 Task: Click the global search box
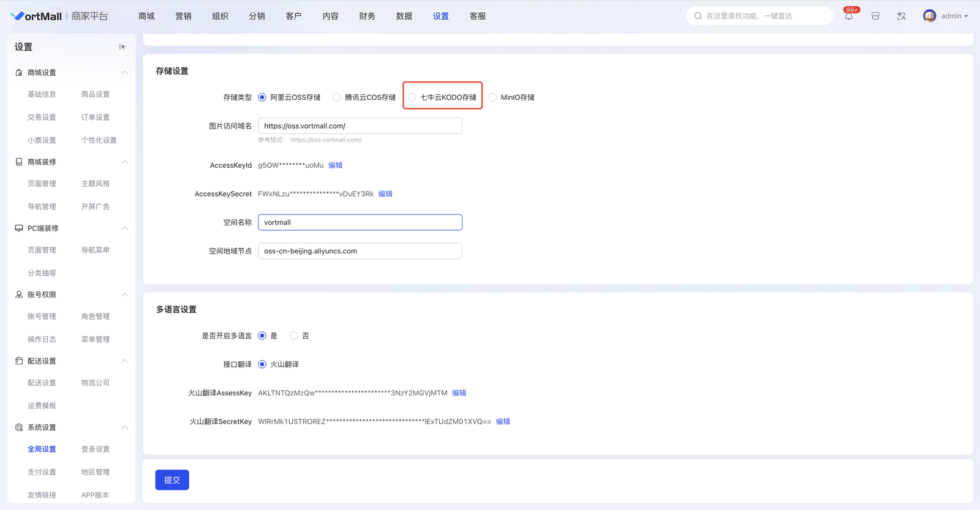click(759, 16)
